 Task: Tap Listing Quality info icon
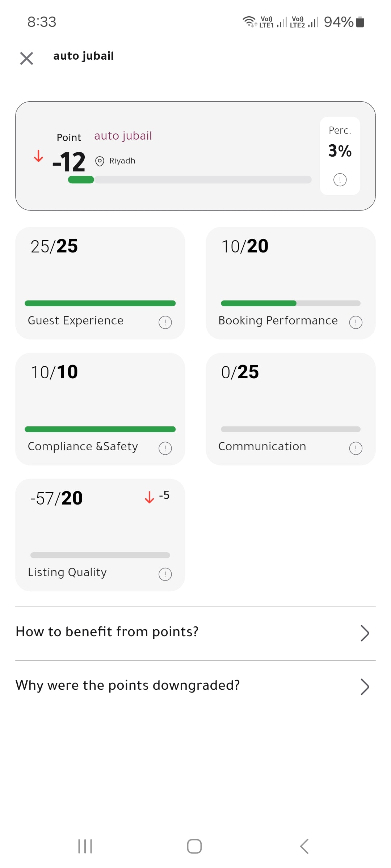click(165, 574)
